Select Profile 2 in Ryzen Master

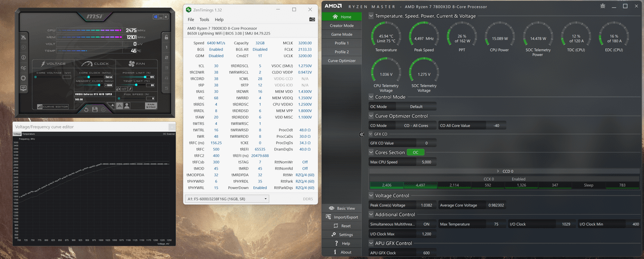coord(342,52)
